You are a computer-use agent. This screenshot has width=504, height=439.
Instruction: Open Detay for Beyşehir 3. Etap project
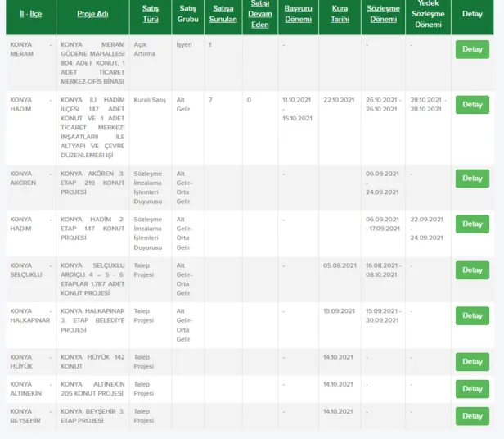(472, 416)
